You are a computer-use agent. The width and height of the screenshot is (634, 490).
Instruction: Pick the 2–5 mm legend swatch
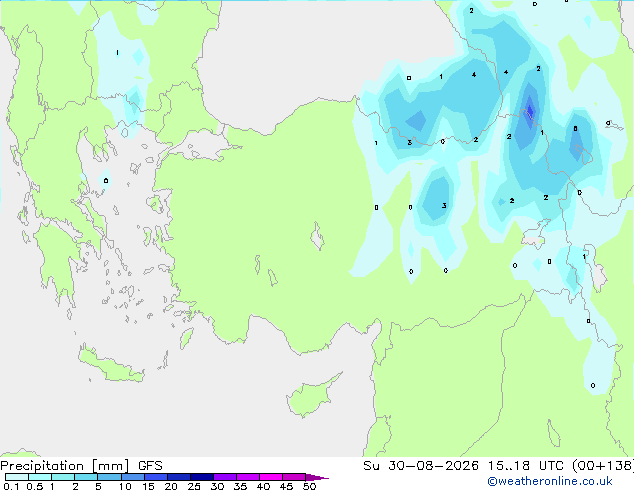tap(86, 477)
